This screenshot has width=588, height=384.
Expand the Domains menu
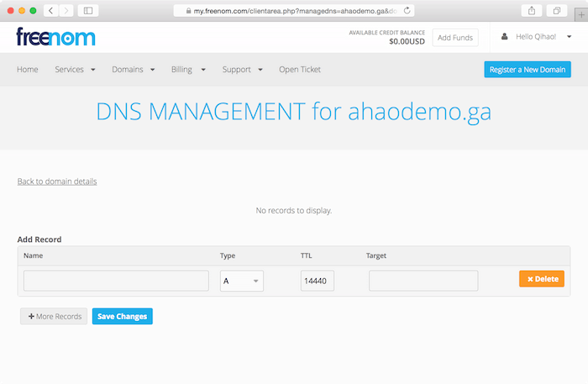pyautogui.click(x=133, y=70)
